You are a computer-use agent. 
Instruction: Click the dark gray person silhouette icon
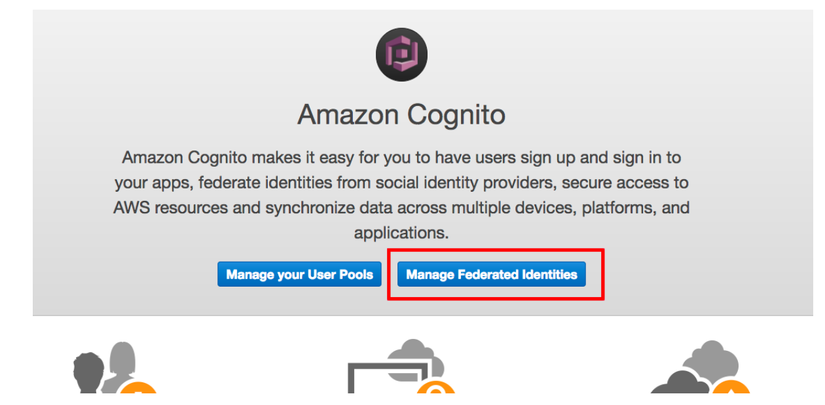coord(90,372)
